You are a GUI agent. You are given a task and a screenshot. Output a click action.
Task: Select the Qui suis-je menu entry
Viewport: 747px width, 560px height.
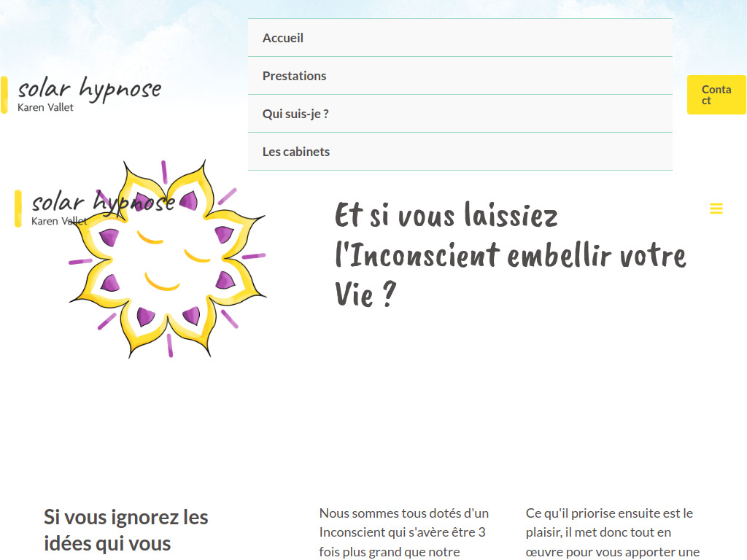click(x=296, y=114)
